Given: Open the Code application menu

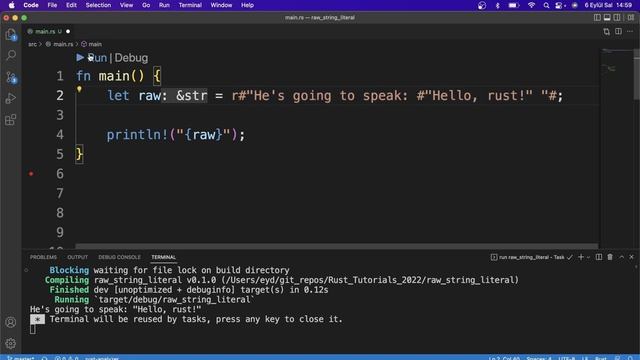Looking at the screenshot, I should (31, 5).
